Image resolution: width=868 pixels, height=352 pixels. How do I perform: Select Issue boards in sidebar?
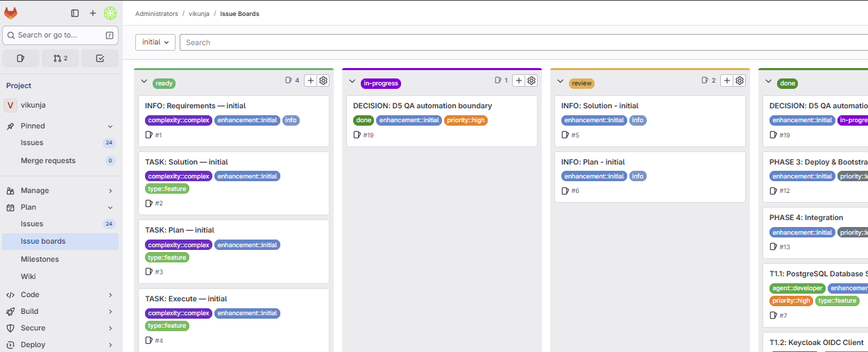tap(60, 241)
